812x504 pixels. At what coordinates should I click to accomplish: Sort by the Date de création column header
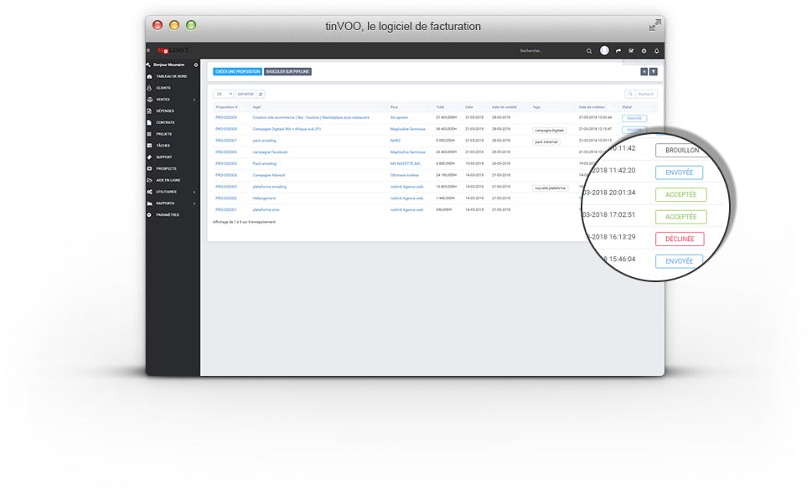(592, 107)
